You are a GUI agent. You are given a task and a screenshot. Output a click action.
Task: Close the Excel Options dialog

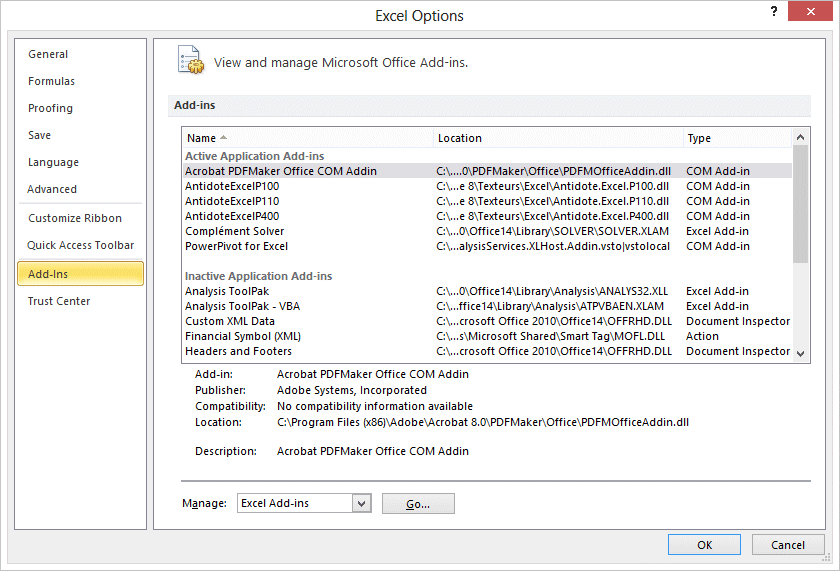(811, 11)
